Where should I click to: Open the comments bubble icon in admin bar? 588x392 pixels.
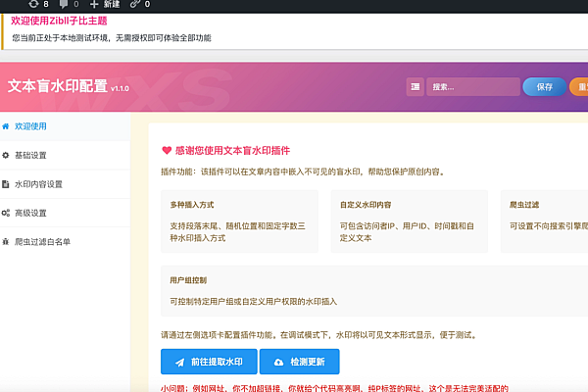tap(64, 4)
